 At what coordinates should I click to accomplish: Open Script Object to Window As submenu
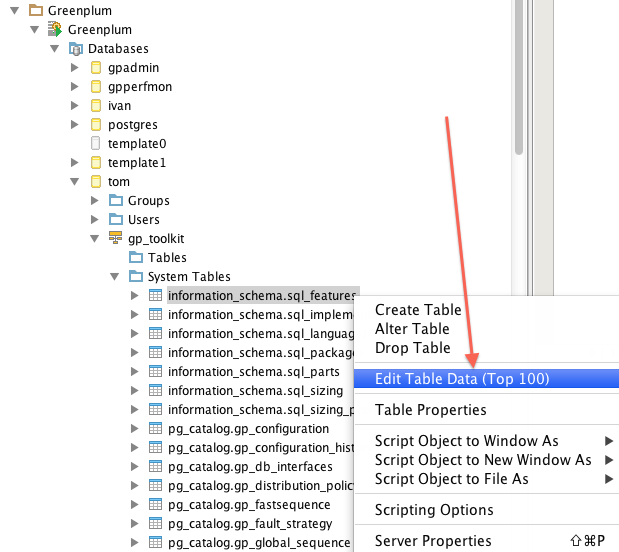click(486, 441)
